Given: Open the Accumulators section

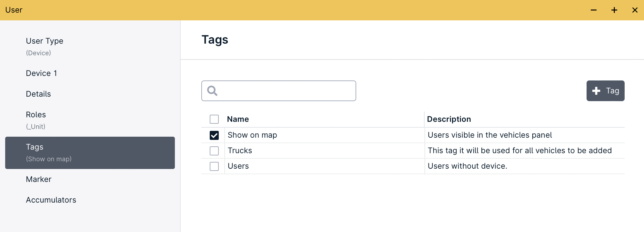Looking at the screenshot, I should point(90,200).
